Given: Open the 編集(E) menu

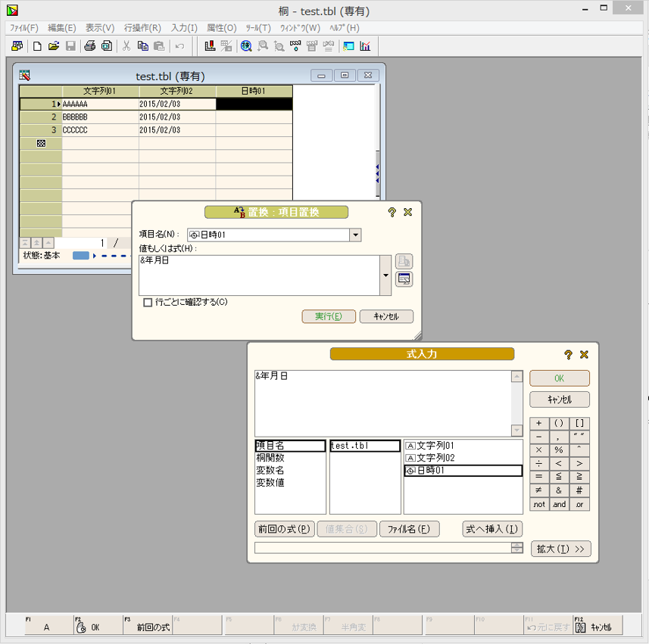Looking at the screenshot, I should click(x=61, y=28).
